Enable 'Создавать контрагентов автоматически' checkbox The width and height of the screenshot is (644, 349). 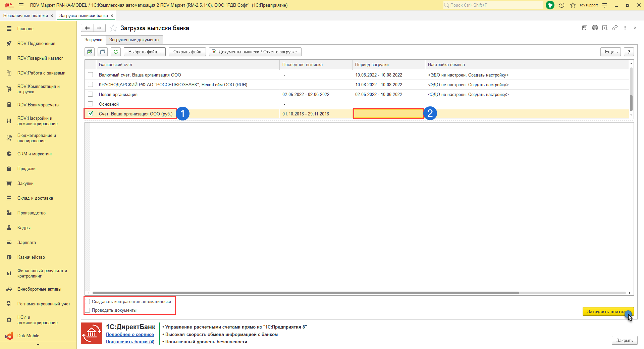tap(88, 302)
